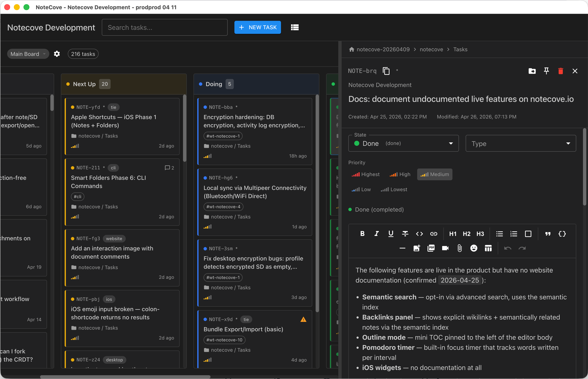Select the Next Up column header
This screenshot has width=588, height=379.
124,84
